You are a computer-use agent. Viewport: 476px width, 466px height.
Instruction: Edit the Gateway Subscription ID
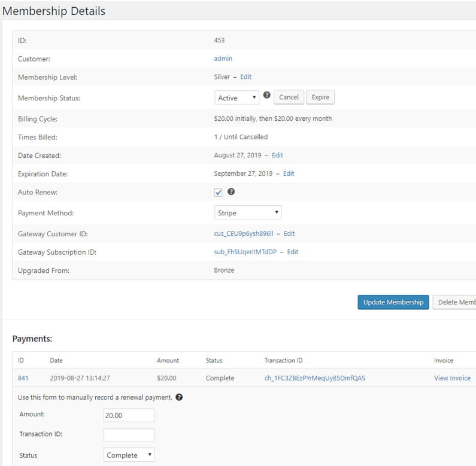293,252
